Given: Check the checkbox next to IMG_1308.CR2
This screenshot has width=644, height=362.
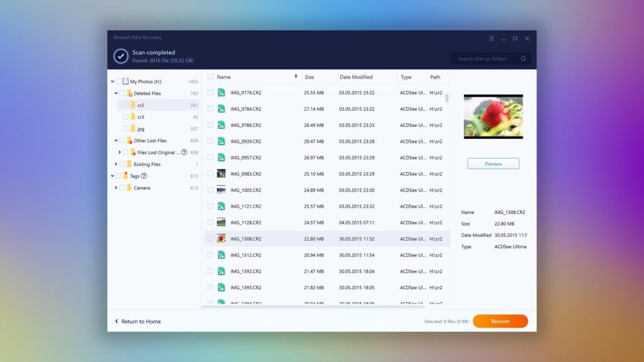Looking at the screenshot, I should coord(210,238).
